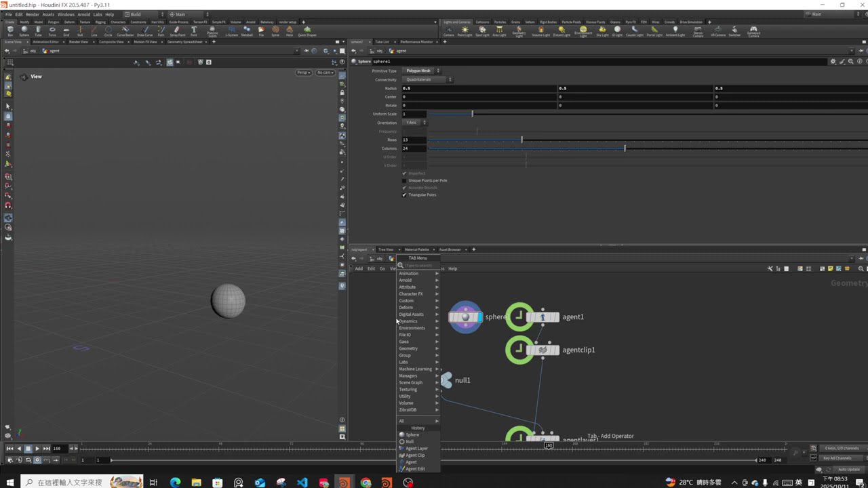Image resolution: width=868 pixels, height=488 pixels.
Task: Select the Helix shelf tool
Action: click(x=290, y=31)
